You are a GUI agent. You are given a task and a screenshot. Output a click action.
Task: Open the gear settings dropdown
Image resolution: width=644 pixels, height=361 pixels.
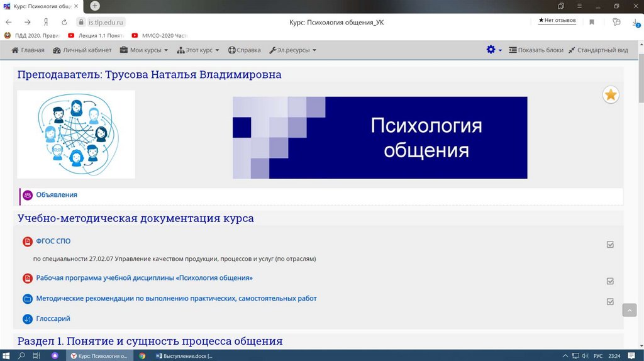[494, 50]
